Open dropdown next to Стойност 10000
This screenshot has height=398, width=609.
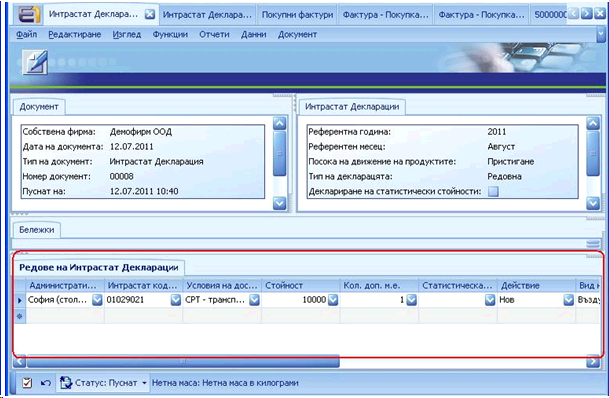point(333,300)
